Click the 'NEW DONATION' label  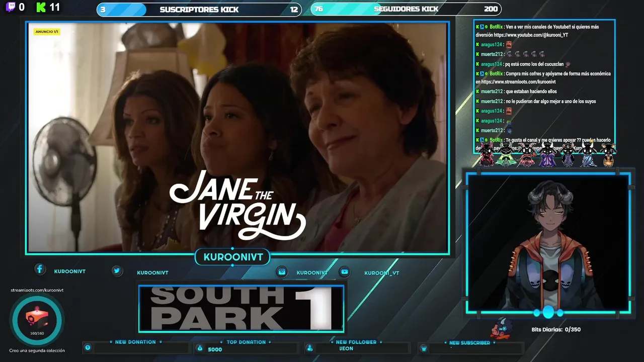coord(135,342)
